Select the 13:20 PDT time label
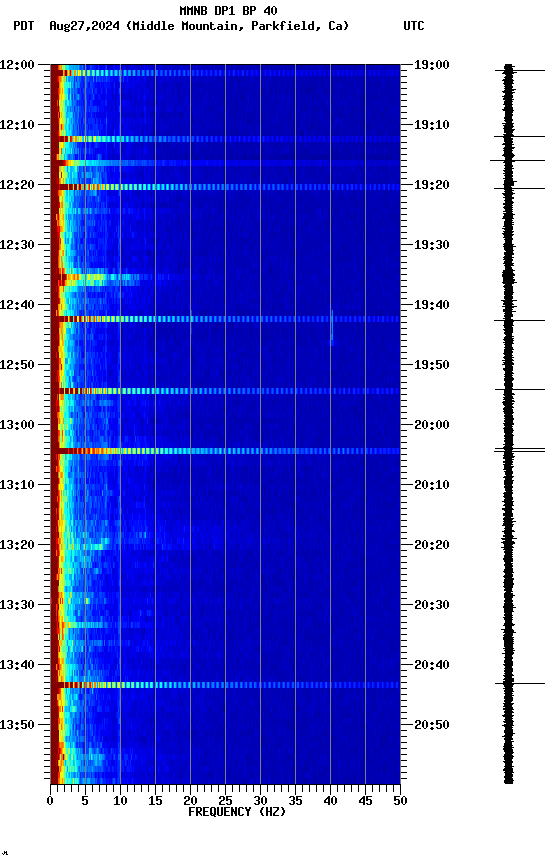Screen dimensions: 552x864 17,545
